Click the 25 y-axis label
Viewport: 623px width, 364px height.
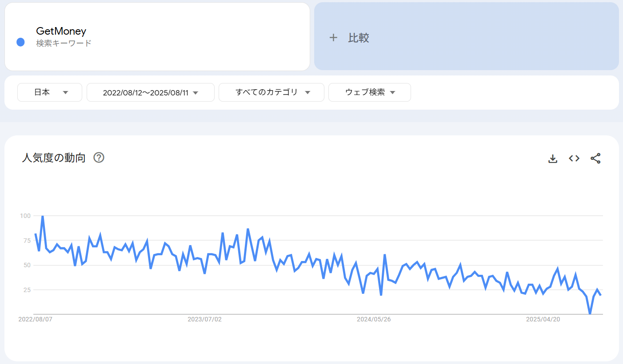(27, 289)
